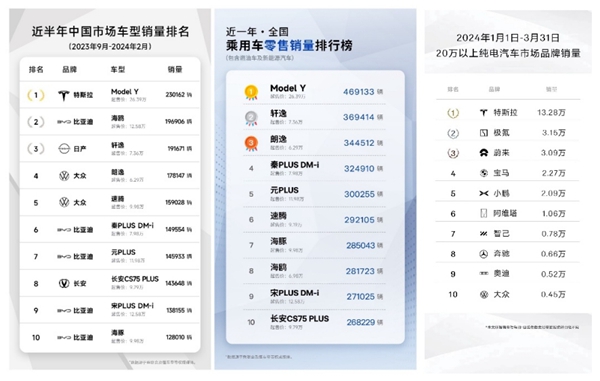The height and width of the screenshot is (381, 600).
Task: Click the silver medal beside 轩逸
Action: [251, 118]
